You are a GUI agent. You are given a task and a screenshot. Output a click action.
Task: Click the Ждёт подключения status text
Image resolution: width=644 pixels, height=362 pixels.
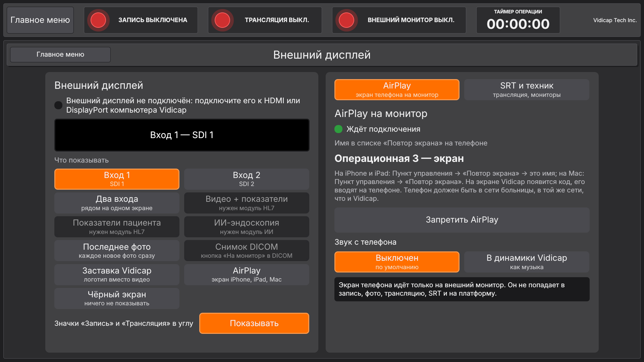pos(383,129)
